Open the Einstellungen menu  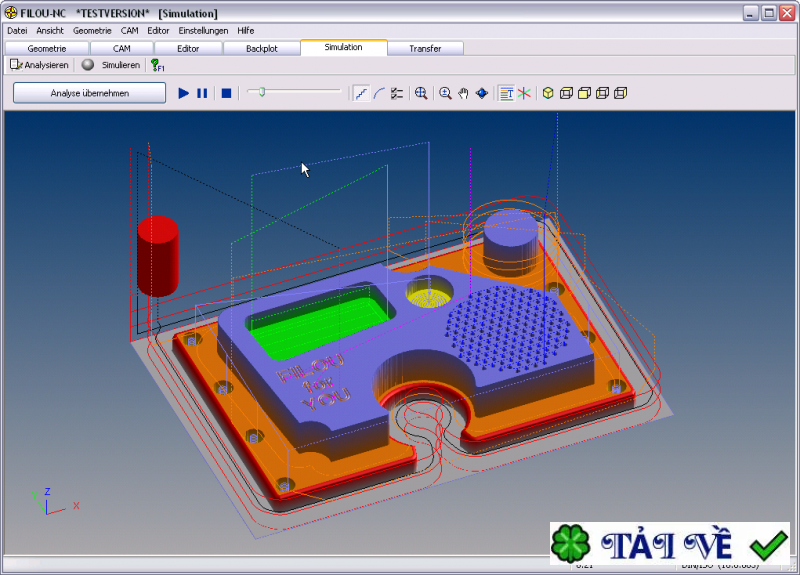203,31
